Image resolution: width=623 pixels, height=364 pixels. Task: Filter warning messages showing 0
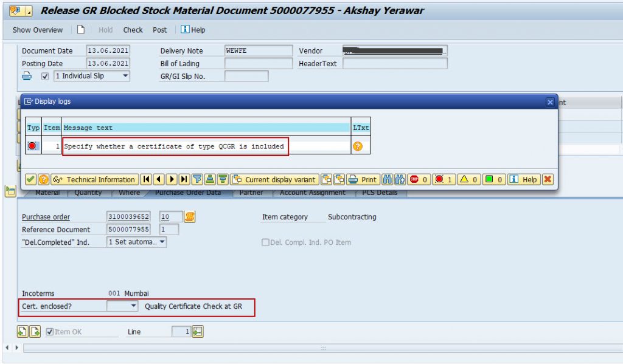pyautogui.click(x=469, y=179)
